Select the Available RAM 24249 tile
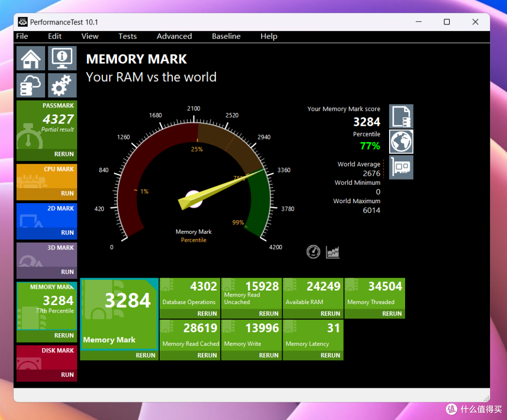The width and height of the screenshot is (507, 420). (x=313, y=294)
